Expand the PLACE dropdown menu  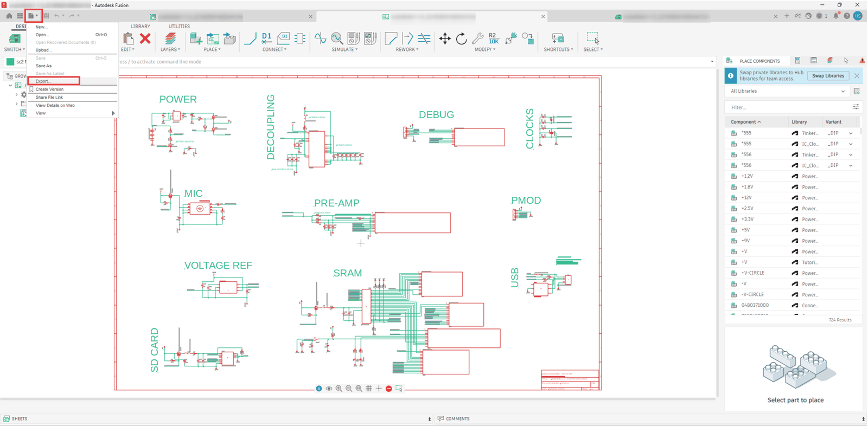pos(212,49)
